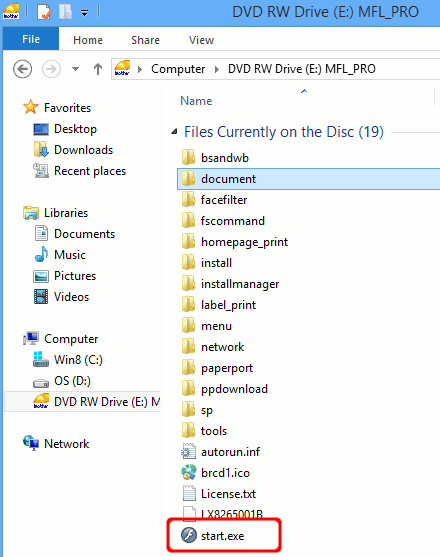Click the brcd1.ico icon file
Image resolution: width=440 pixels, height=557 pixels.
(215, 473)
